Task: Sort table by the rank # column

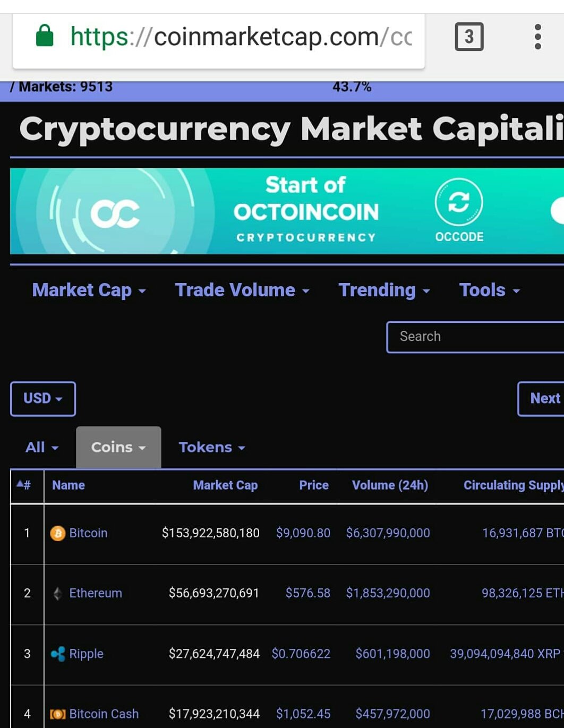Action: pyautogui.click(x=24, y=485)
